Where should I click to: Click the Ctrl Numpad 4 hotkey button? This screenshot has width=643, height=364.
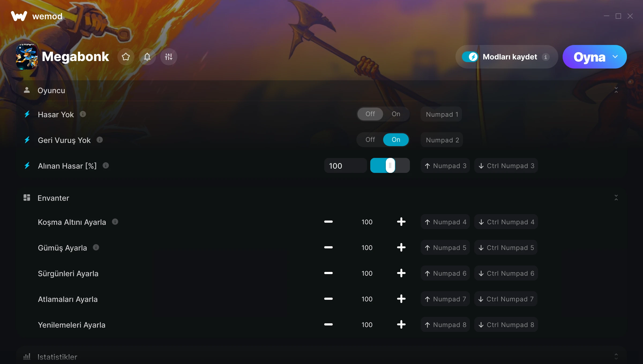click(x=506, y=222)
